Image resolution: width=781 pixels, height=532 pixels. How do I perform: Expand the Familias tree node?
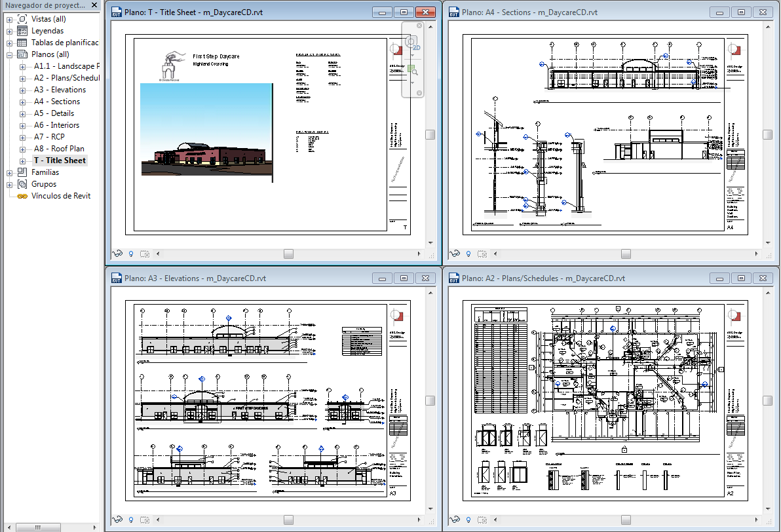(9, 173)
